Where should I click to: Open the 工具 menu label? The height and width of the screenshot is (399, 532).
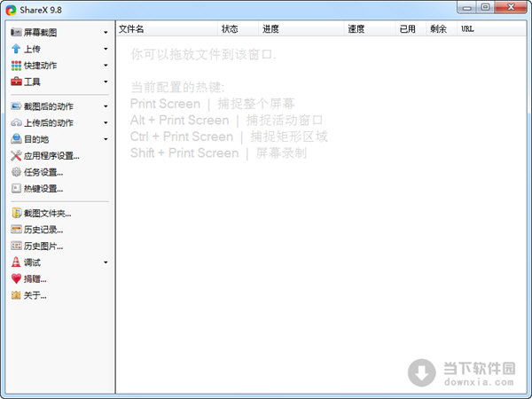[32, 82]
